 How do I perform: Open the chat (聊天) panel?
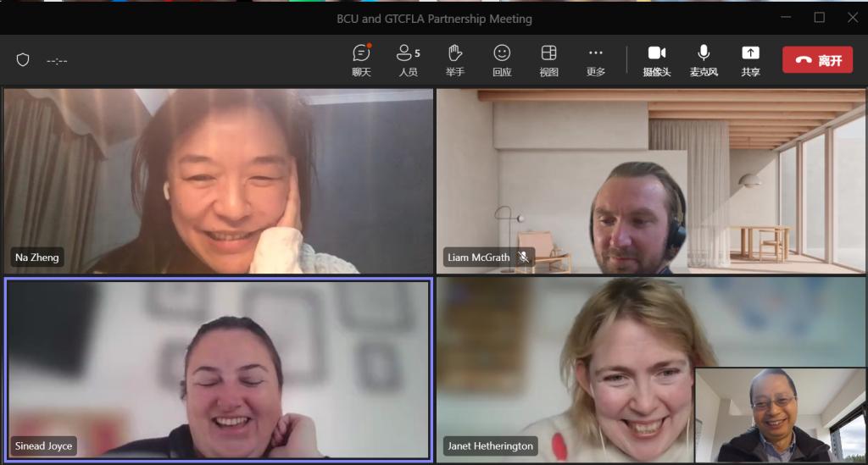point(361,60)
